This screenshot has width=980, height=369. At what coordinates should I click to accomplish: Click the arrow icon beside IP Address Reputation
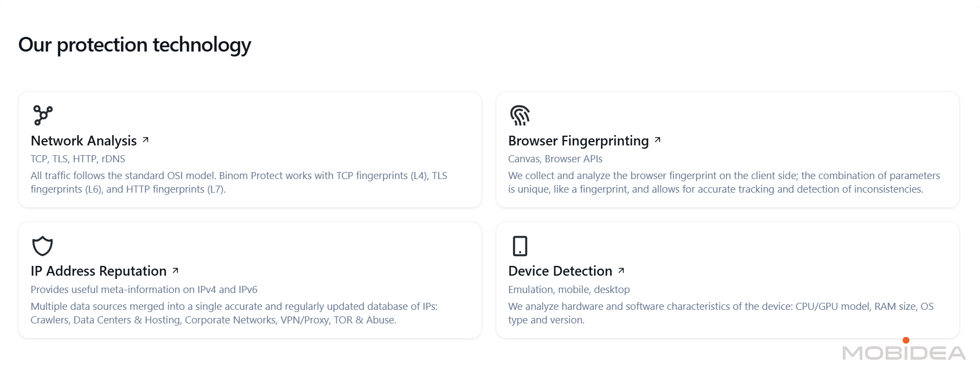point(175,270)
